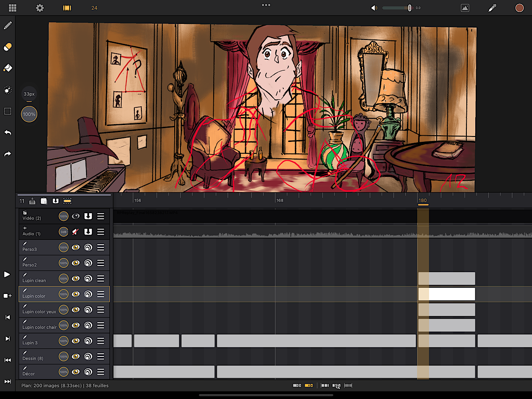Go to previous frame
Viewport: 532px width, 399px height.
point(8,317)
